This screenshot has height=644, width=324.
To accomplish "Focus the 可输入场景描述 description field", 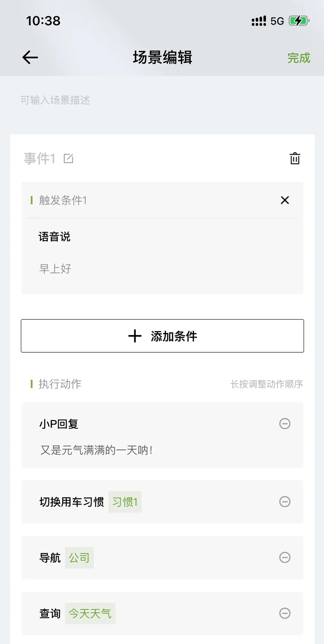I will (55, 100).
